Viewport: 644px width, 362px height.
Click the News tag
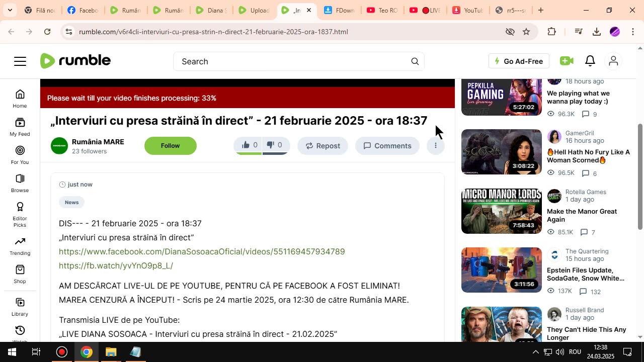click(71, 202)
